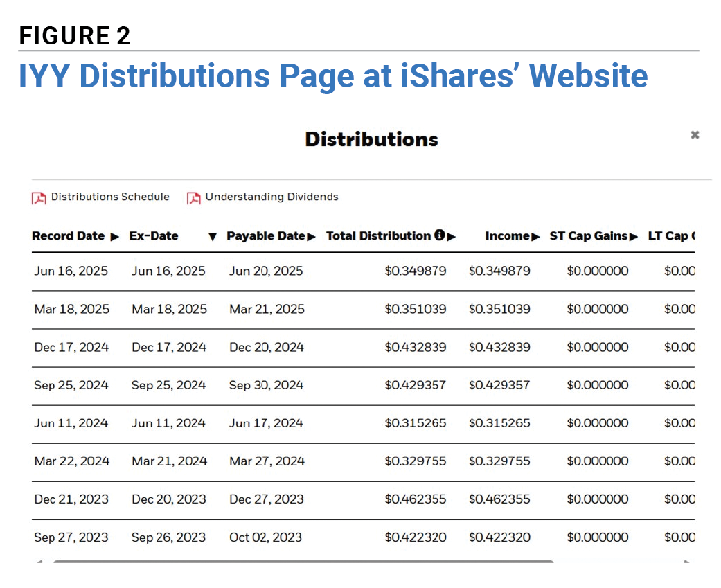Open the Understanding Dividends PDF link
This screenshot has width=721, height=588.
272,197
